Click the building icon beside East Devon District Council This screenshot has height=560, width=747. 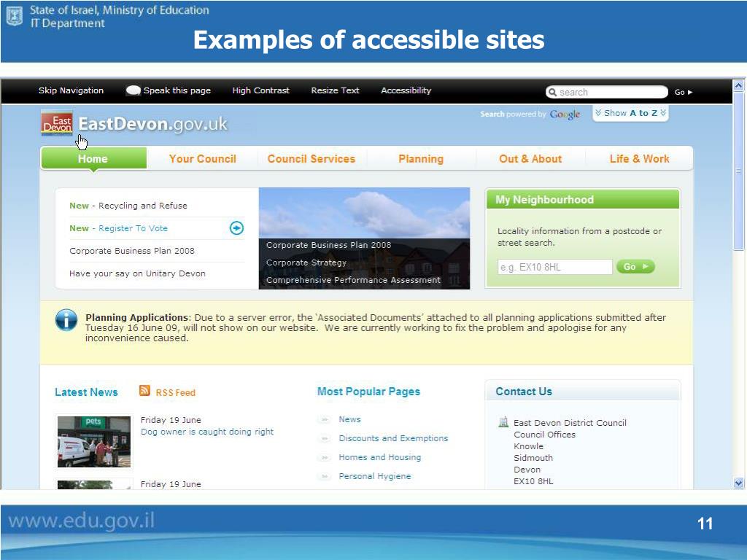tap(503, 422)
